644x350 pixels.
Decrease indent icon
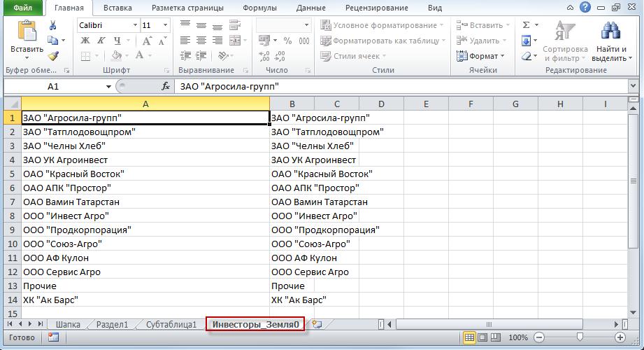tap(185, 55)
